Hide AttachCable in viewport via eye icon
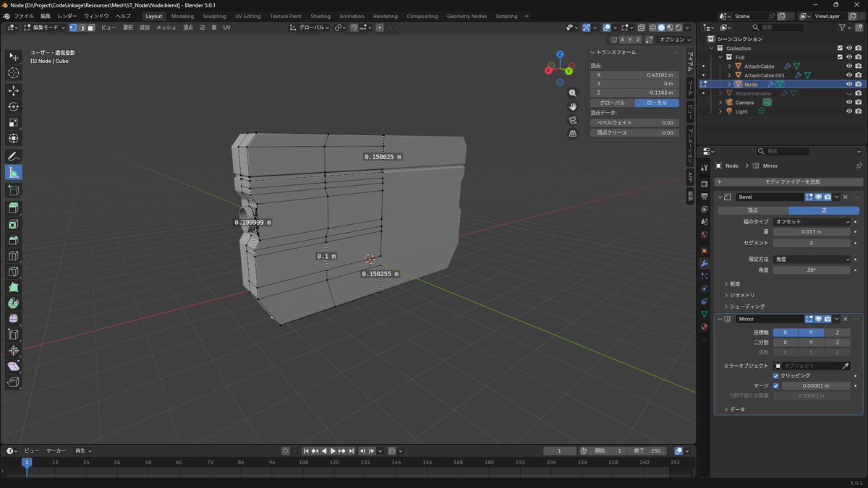This screenshot has width=868, height=488. 849,66
